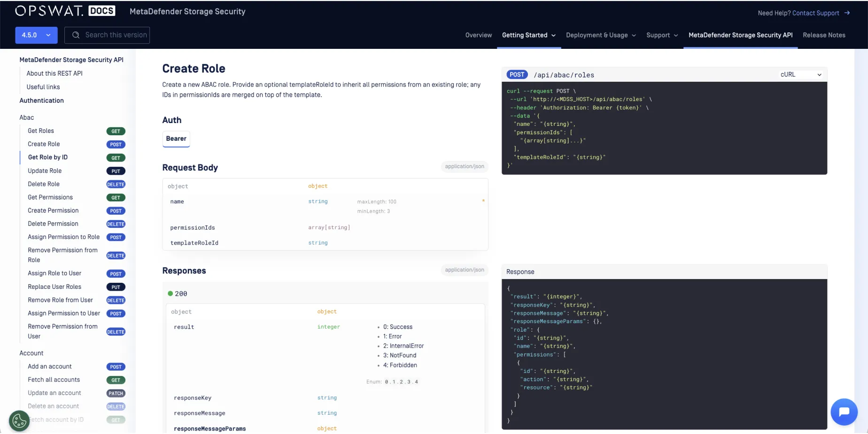The image size is (868, 434).
Task: Click the templateRoleId field name
Action: point(194,243)
